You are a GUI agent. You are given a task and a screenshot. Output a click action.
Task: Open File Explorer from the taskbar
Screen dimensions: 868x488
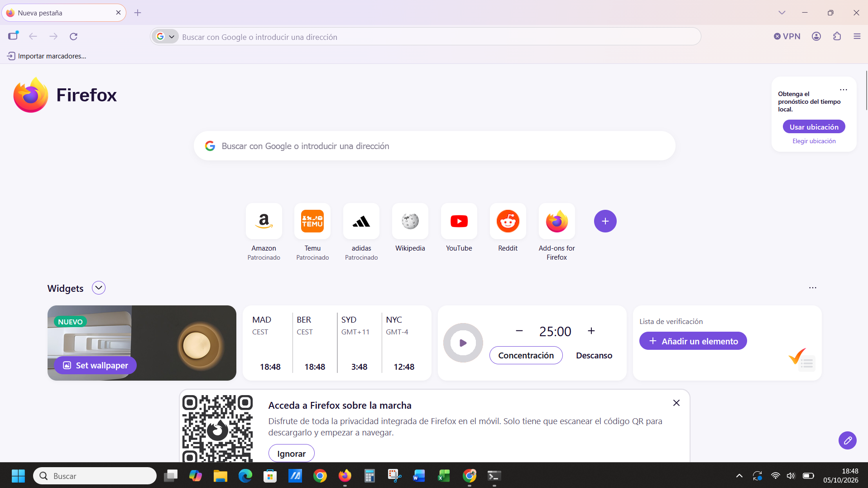pos(221,476)
